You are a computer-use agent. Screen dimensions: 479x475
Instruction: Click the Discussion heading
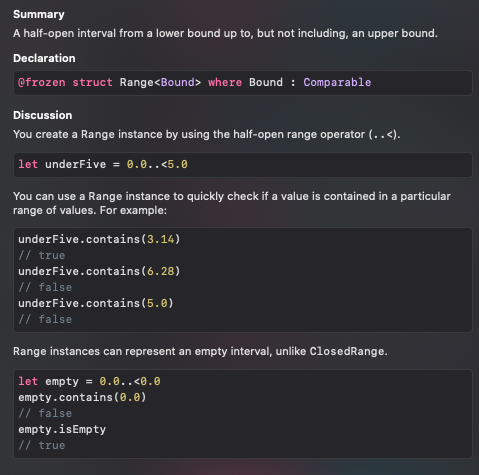click(42, 115)
